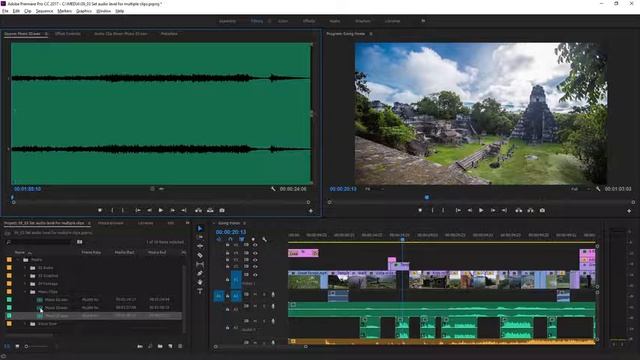Click the Program monitor playhead marker
Viewport: 640px width, 360px height.
[427, 197]
